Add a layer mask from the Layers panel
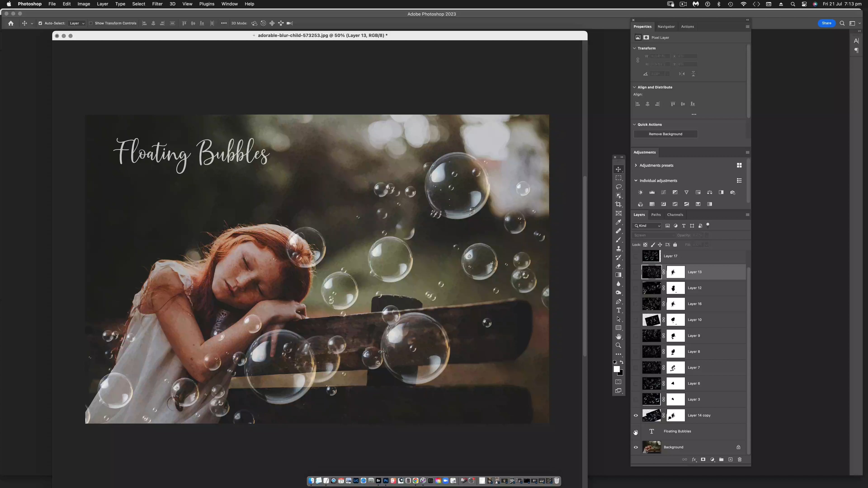This screenshot has height=488, width=868. 703,460
